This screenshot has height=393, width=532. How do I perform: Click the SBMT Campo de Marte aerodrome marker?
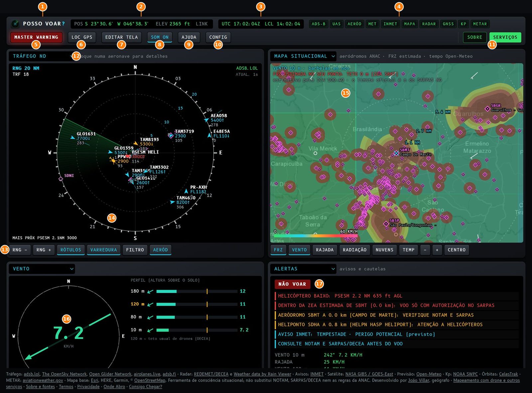(396, 153)
